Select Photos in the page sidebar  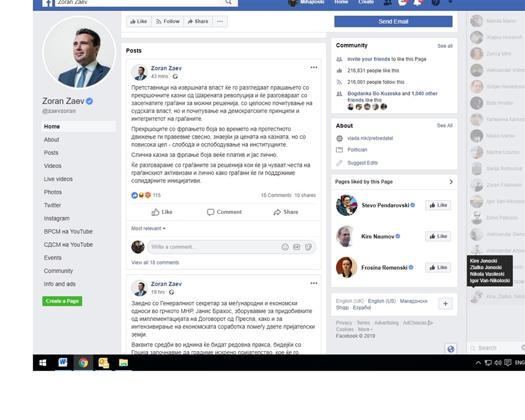coord(52,192)
